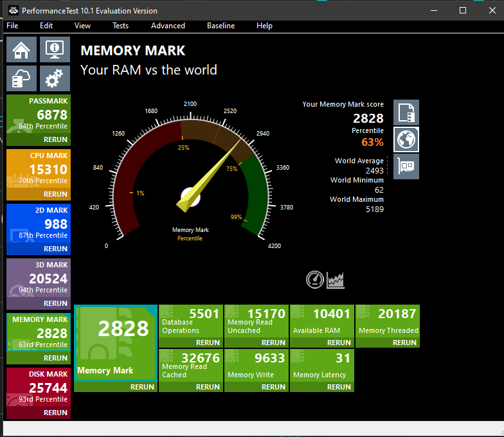Viewport: 504px width, 437px height.
Task: Switch to the gauge speedometer view
Action: [315, 280]
